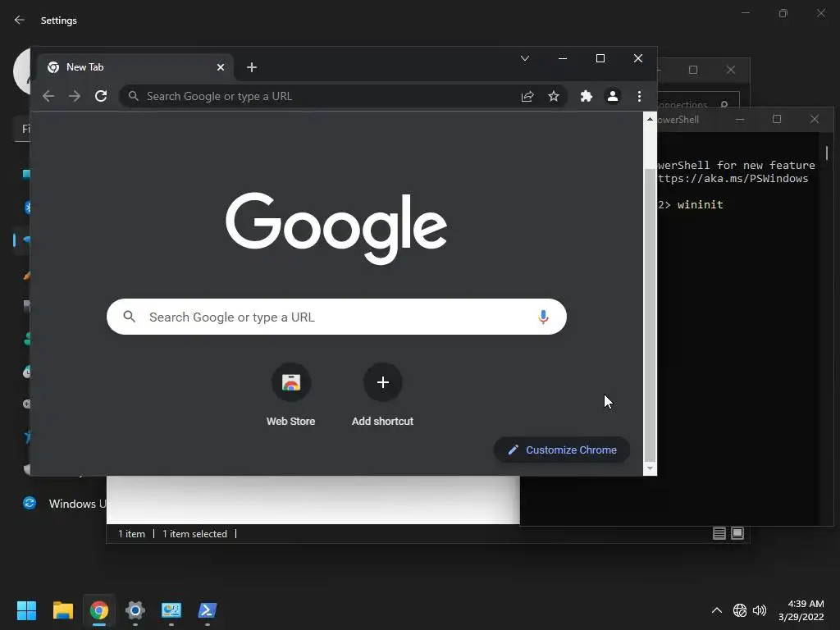Share this page icon in address bar
Image resolution: width=840 pixels, height=630 pixels.
coord(527,96)
